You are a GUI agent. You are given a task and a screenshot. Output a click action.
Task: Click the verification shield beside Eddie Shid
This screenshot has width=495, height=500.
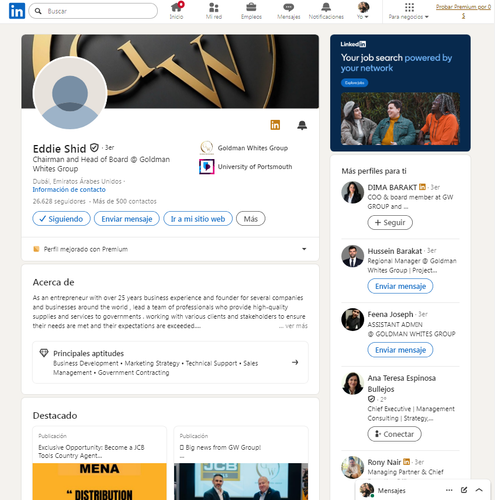pyautogui.click(x=95, y=147)
